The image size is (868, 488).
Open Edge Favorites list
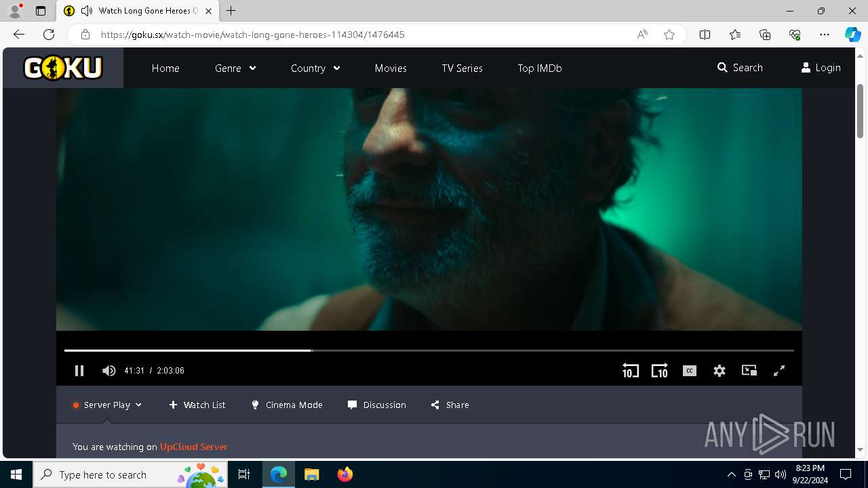[735, 35]
